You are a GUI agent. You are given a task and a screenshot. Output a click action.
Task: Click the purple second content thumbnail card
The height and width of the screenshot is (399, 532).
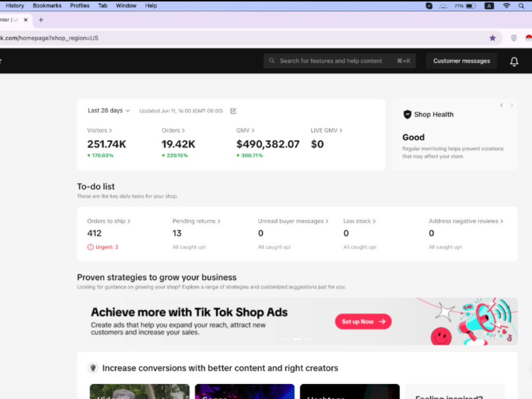point(245,392)
